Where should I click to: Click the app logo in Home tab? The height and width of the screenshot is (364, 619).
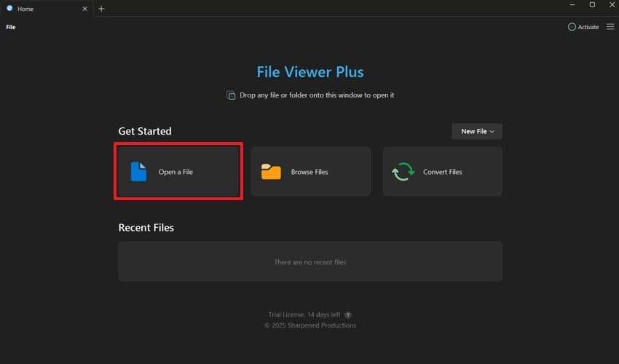(x=10, y=8)
